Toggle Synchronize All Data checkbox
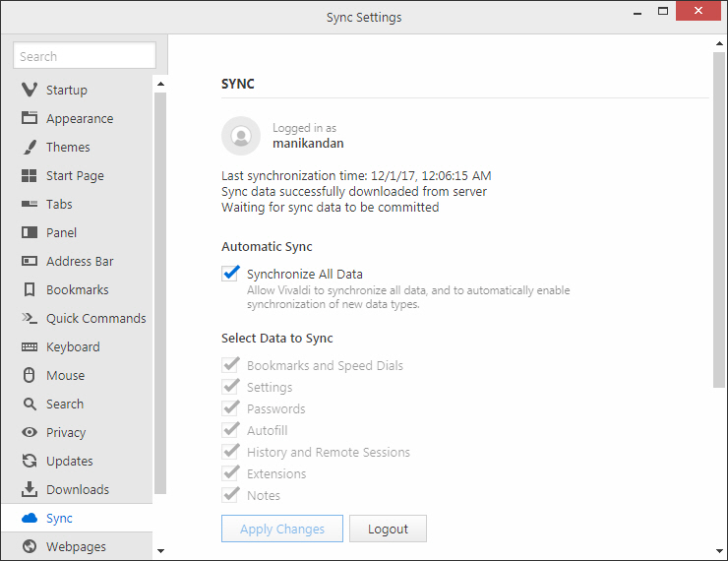Screen dimensions: 728x561 click(x=231, y=273)
